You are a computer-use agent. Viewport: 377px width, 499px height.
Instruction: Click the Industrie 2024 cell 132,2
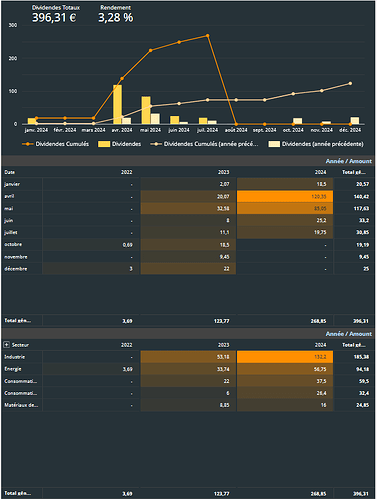point(285,357)
